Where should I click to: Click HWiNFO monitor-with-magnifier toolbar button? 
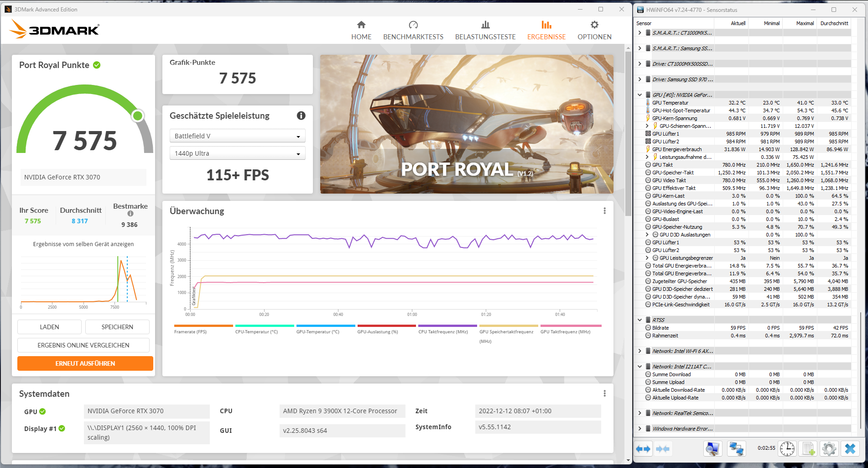tap(712, 449)
